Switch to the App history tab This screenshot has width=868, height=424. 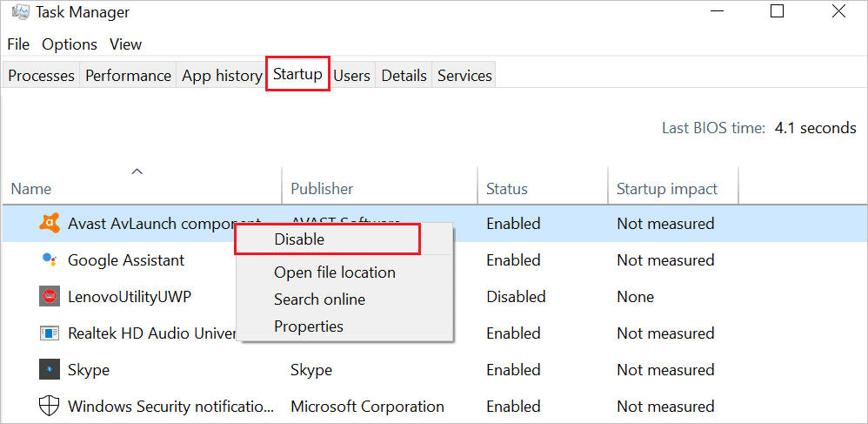point(222,76)
